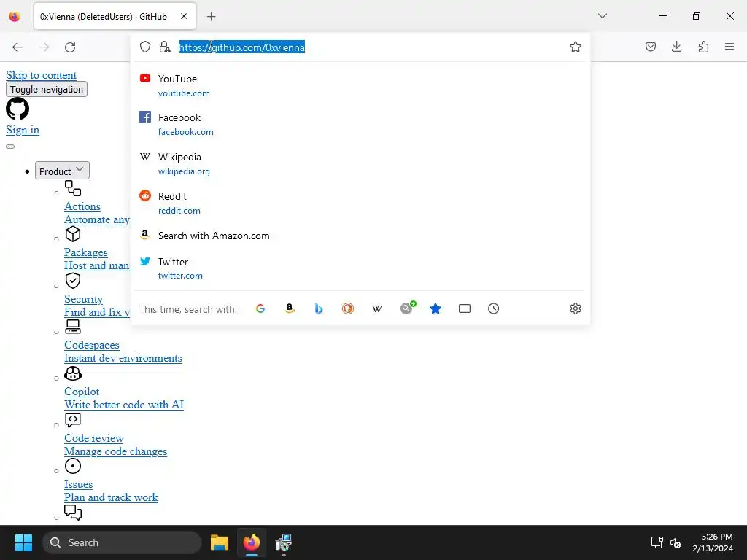747x560 pixels.
Task: Open search settings gear icon
Action: click(x=576, y=308)
